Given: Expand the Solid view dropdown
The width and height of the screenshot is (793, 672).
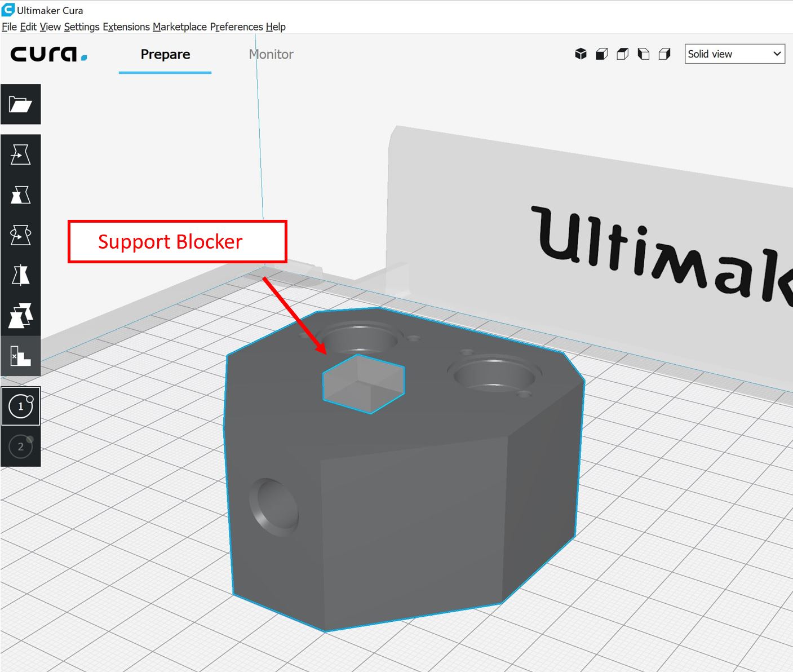Looking at the screenshot, I should 734,54.
